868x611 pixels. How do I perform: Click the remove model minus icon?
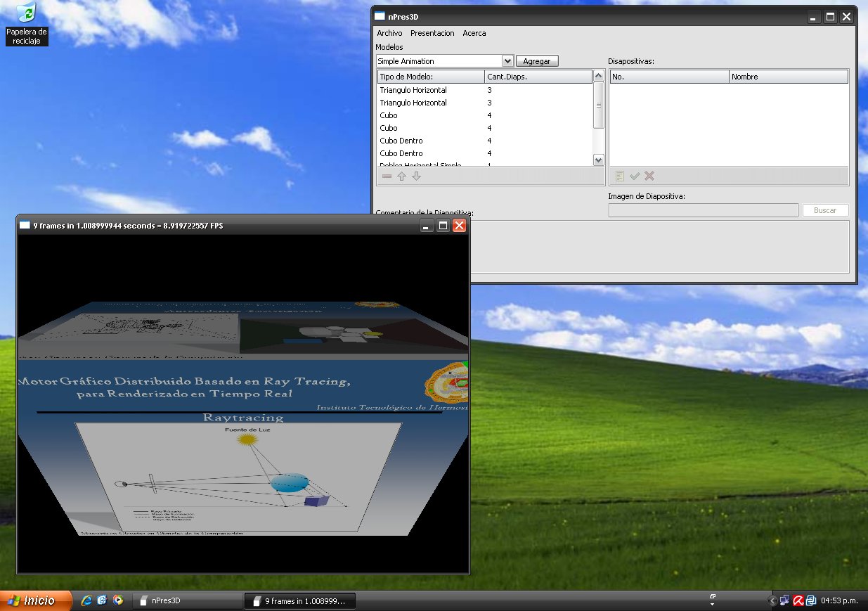[387, 176]
